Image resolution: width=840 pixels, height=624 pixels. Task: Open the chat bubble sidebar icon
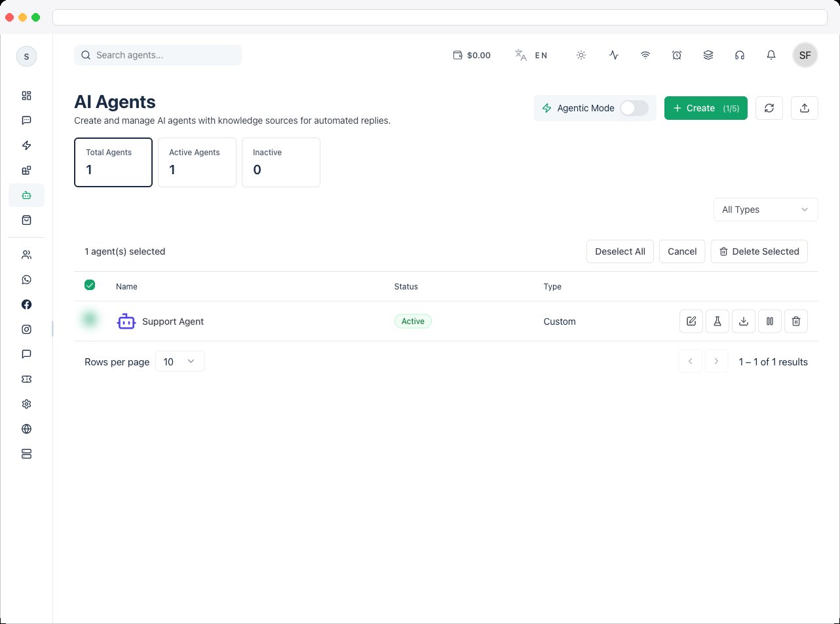(x=26, y=354)
